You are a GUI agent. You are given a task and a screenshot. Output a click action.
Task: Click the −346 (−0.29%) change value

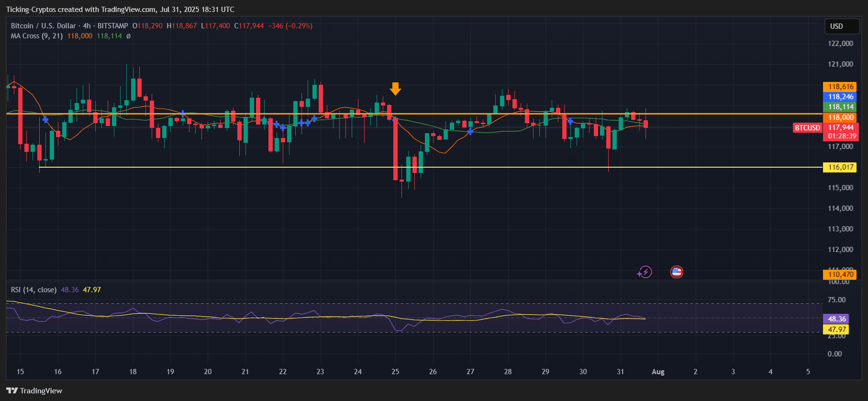tap(290, 26)
